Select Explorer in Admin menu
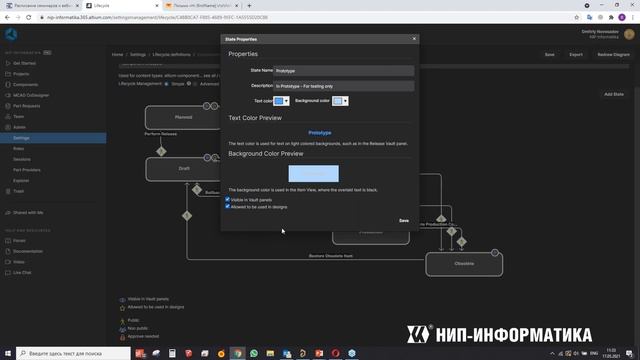 click(21, 180)
